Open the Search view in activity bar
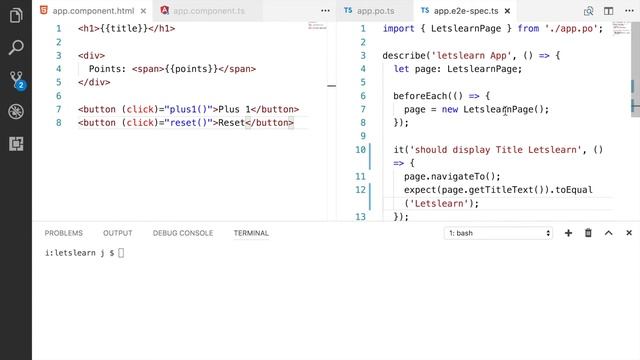Screen dimensions: 640x360 pyautogui.click(x=16, y=47)
